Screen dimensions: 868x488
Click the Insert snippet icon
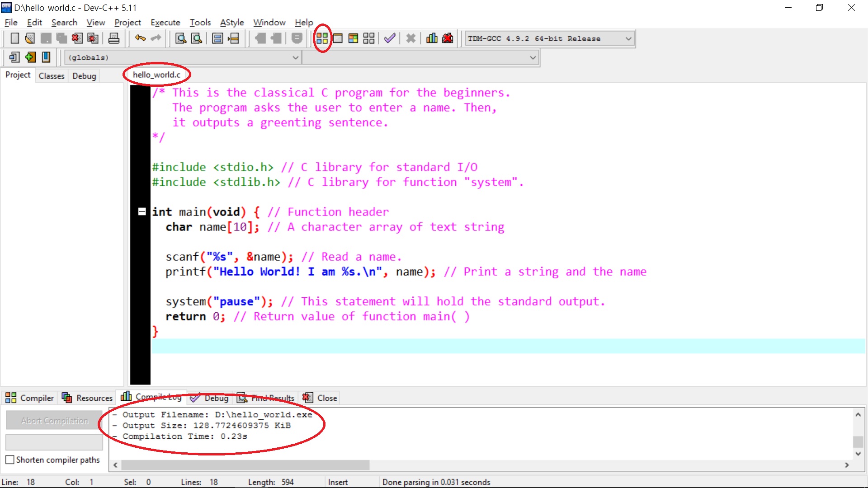(14, 57)
